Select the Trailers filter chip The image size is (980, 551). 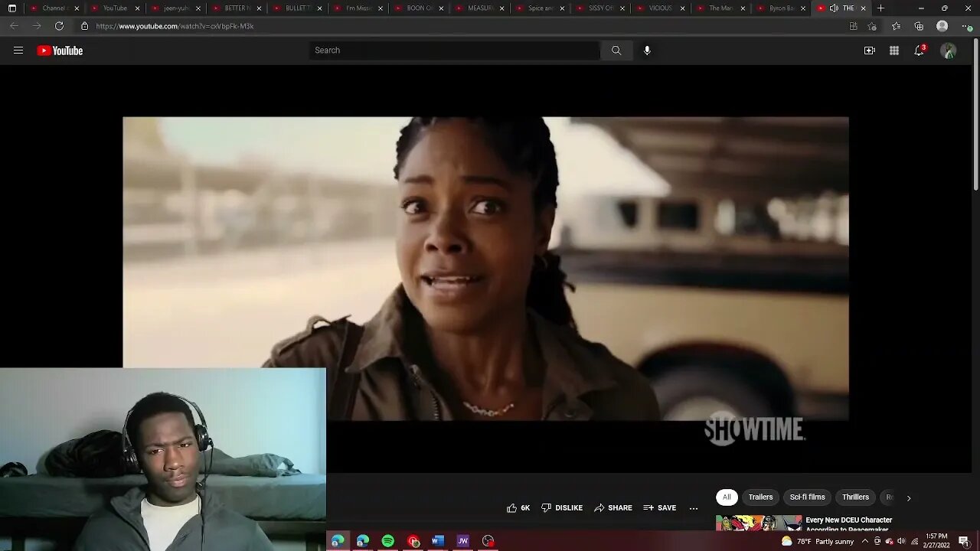760,497
